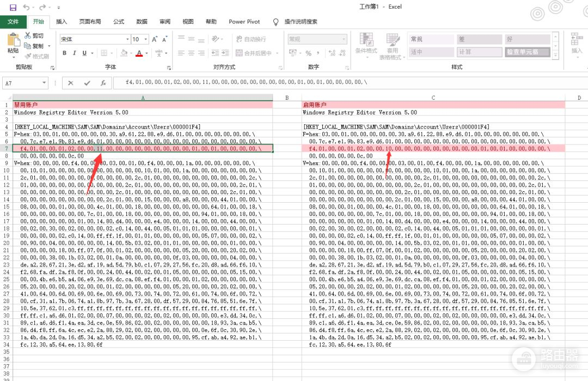Expand the font color dropdown arrow
588x381 pixels.
coord(146,53)
